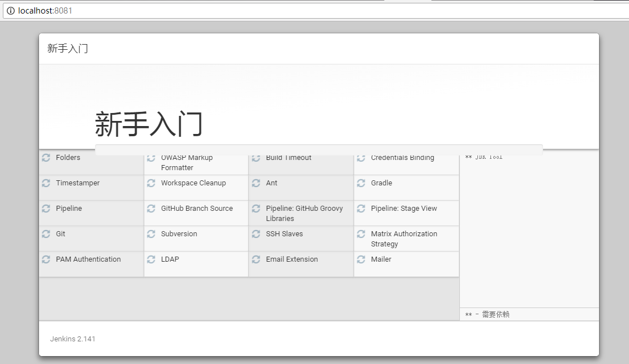Click the Gradle plugin spinner icon

pyautogui.click(x=361, y=183)
